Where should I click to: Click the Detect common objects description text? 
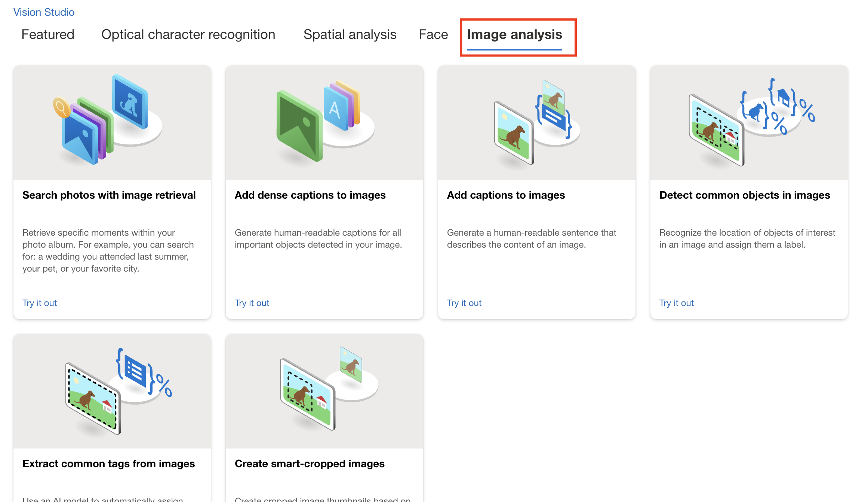[x=747, y=239]
